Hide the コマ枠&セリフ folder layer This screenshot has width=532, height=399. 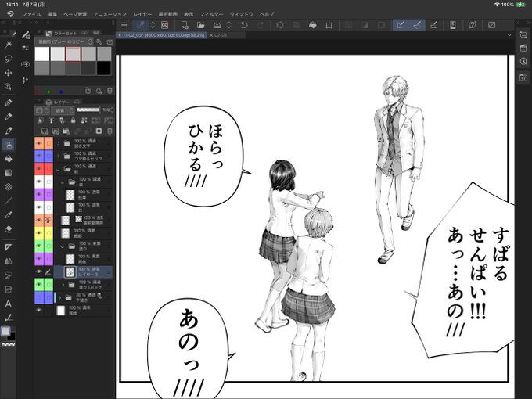[39, 156]
